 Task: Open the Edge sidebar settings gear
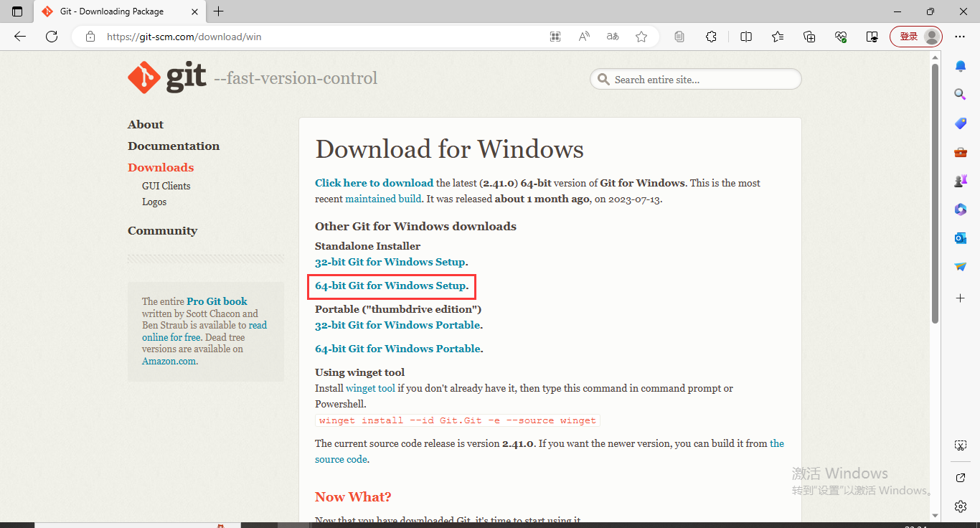(960, 506)
